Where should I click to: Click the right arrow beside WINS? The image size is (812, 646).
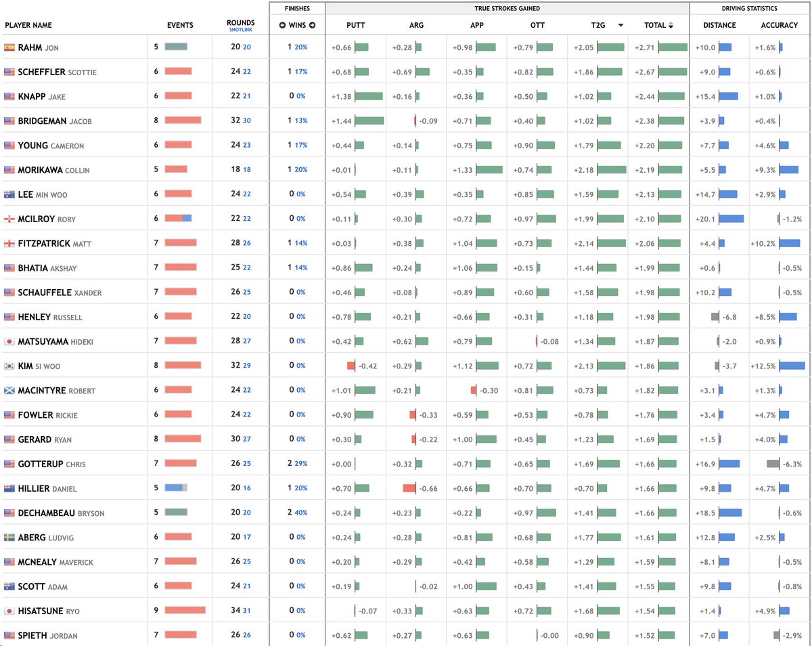313,26
